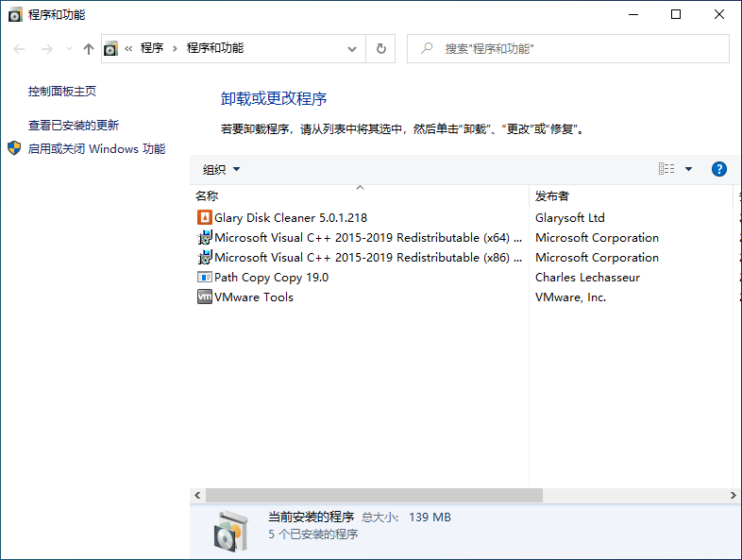Click the Visual C++ x64 installer icon
Screen dimensions: 742x560
coord(205,237)
